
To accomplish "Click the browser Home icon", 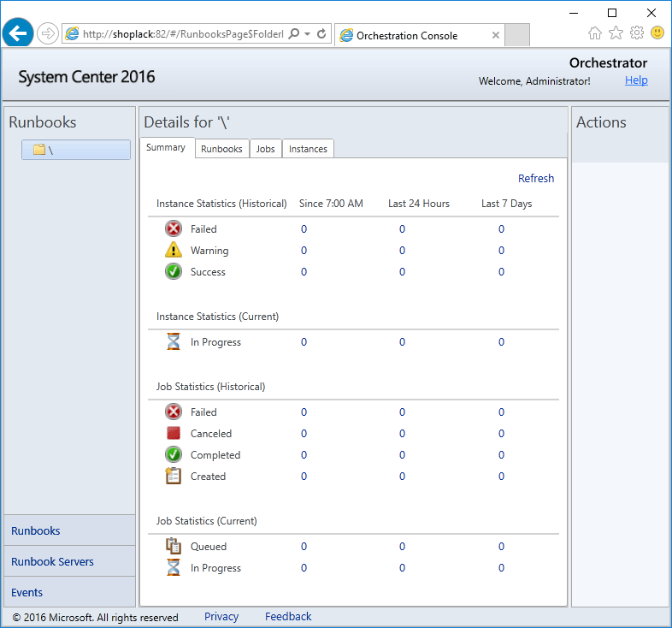I will point(594,33).
